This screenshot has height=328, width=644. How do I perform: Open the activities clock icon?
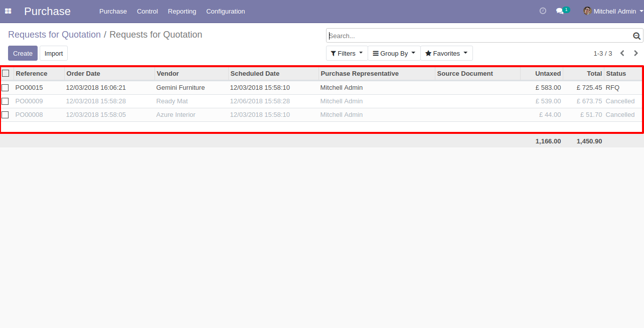coord(543,11)
